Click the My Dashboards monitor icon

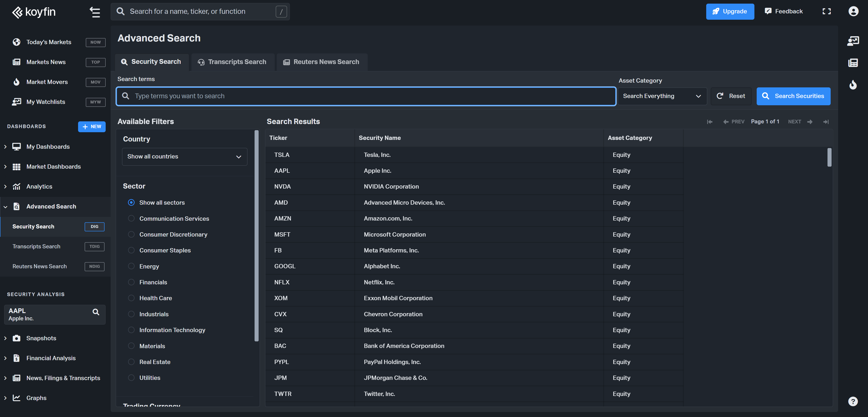coord(16,147)
